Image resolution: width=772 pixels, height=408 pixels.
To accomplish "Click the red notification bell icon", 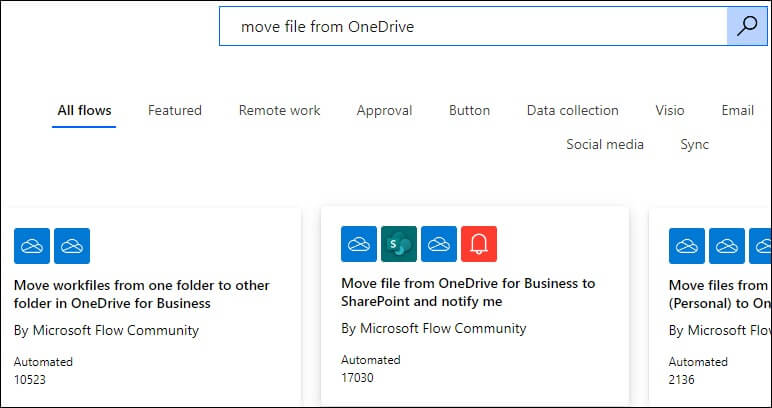I will [479, 244].
